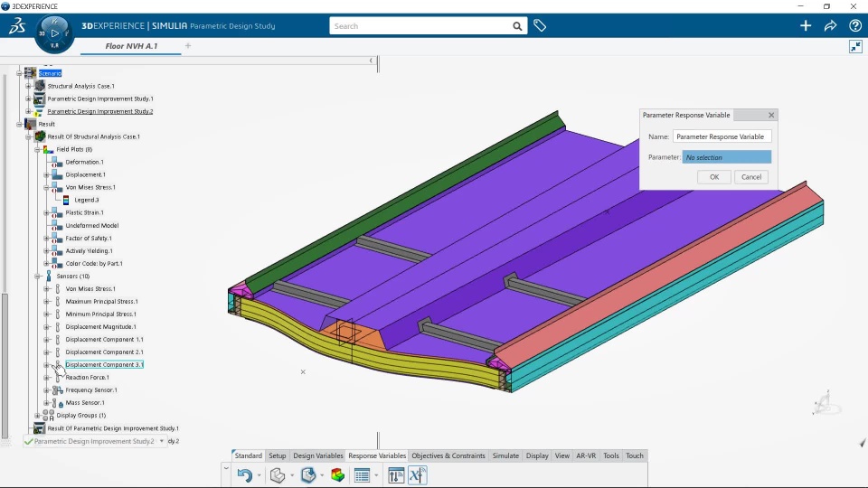The image size is (868, 488).
Task: Click the search magnifier icon
Action: coord(517,26)
